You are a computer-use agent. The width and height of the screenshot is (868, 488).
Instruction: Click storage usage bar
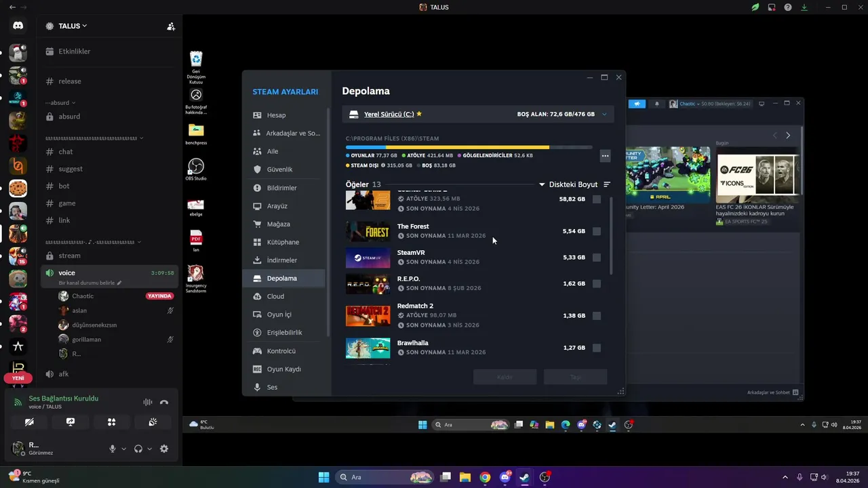pyautogui.click(x=469, y=147)
